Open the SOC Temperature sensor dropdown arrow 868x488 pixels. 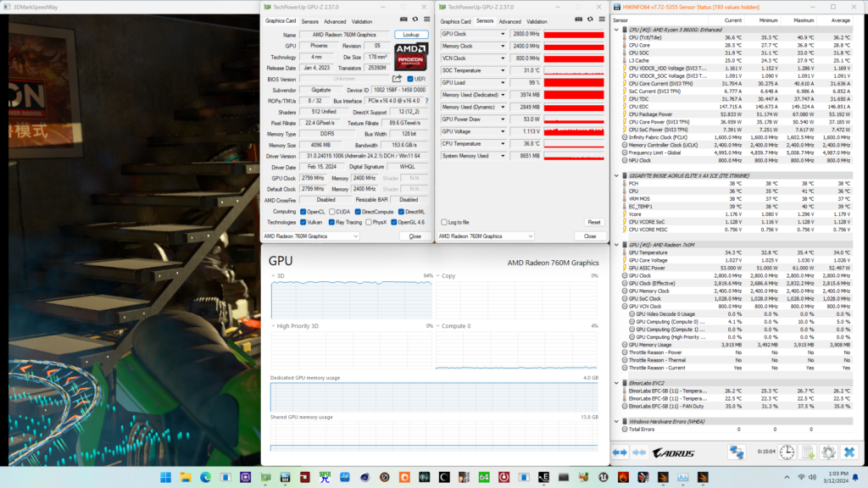point(503,70)
